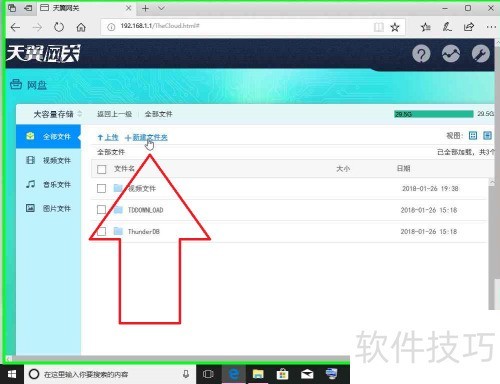Open the wrench settings icon

(x=480, y=54)
